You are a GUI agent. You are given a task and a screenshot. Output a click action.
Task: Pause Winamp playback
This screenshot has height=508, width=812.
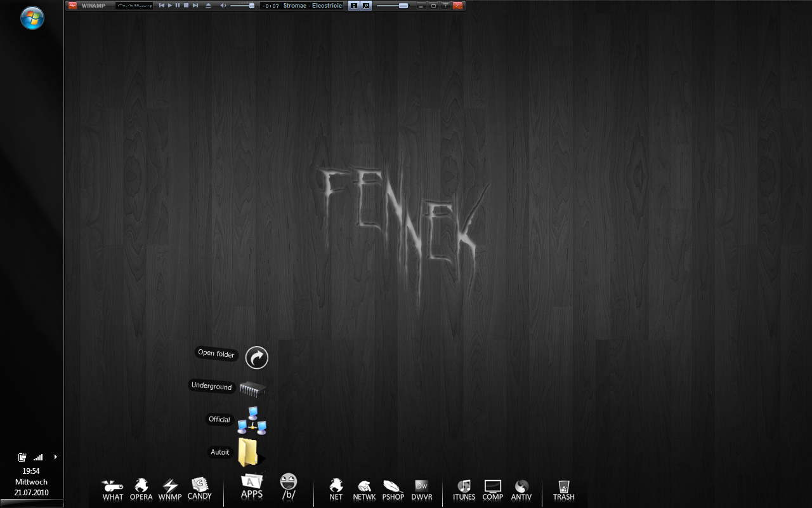pos(178,6)
